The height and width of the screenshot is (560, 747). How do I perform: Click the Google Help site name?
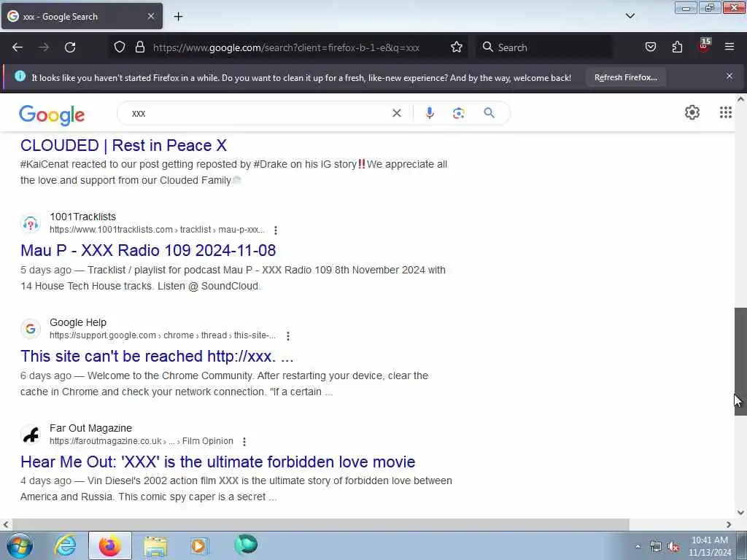click(77, 322)
